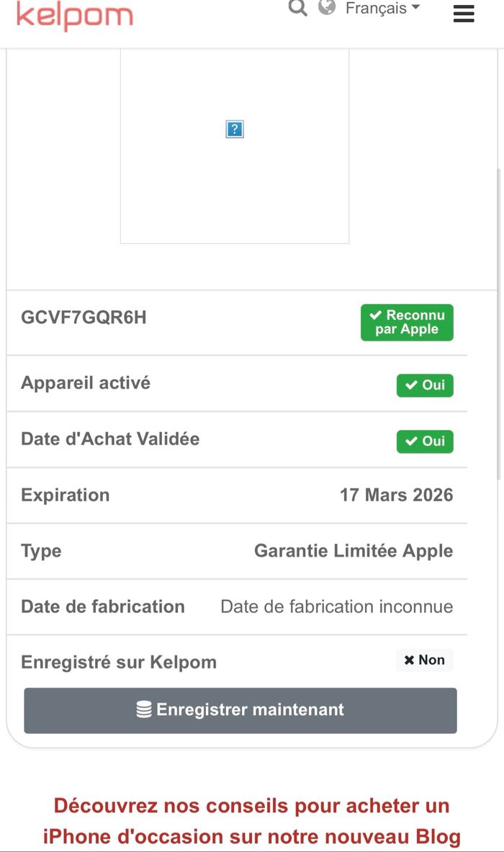
Task: Click the Oui badge for Date d'Achat Validée
Action: pyautogui.click(x=425, y=441)
